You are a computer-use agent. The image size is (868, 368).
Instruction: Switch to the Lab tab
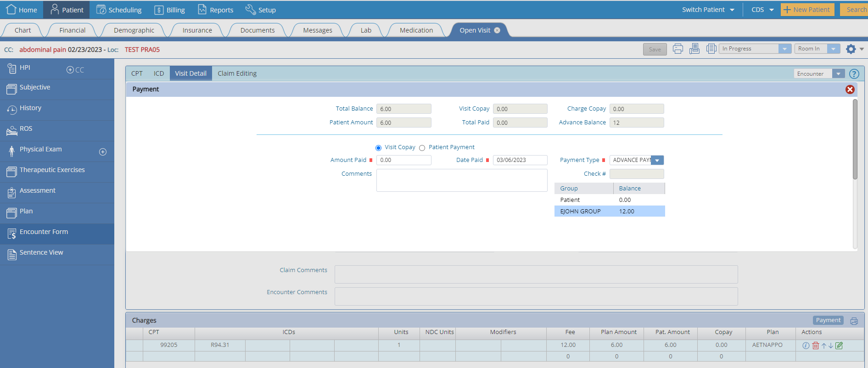366,30
